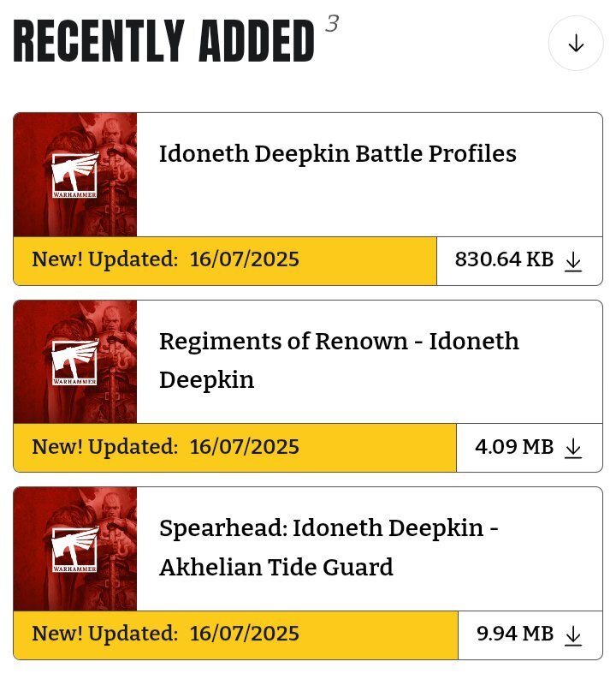Click yellow Updated banner on Battle Profiles card
Image resolution: width=616 pixels, height=685 pixels.
pos(225,261)
